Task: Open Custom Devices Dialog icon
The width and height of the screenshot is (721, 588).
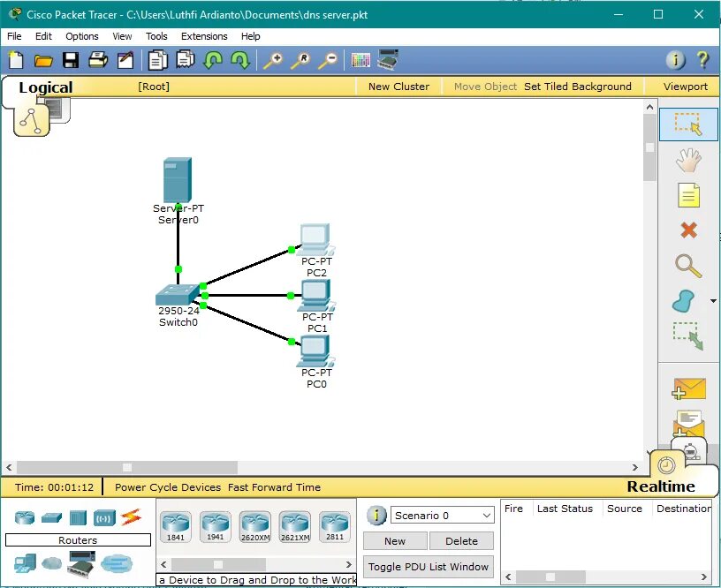Action: (x=388, y=60)
